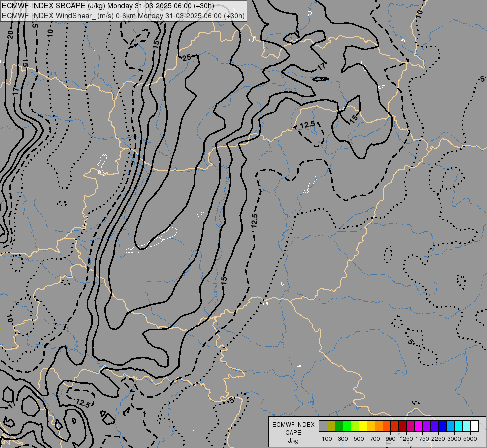Screen dimensions: 487x448
Task: Pick the pale cyan legend swatch
Action: tap(467, 426)
